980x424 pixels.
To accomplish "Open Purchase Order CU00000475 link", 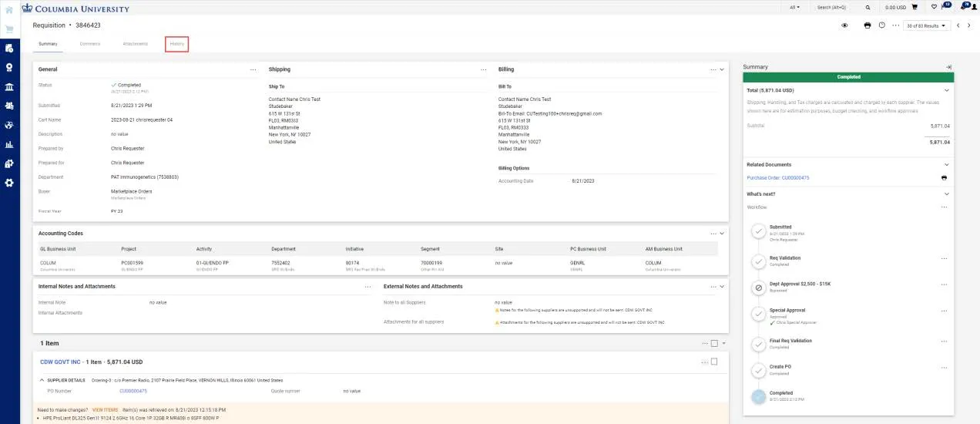I will click(777, 177).
